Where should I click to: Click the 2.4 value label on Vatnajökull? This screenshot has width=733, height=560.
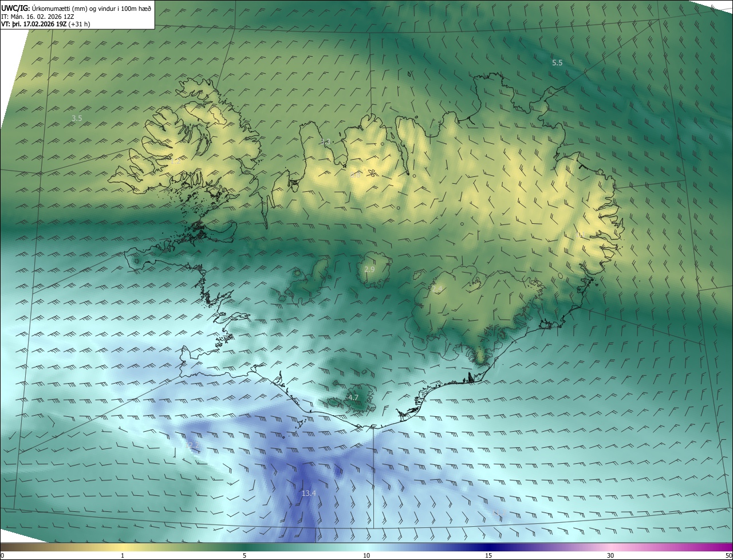(438, 290)
